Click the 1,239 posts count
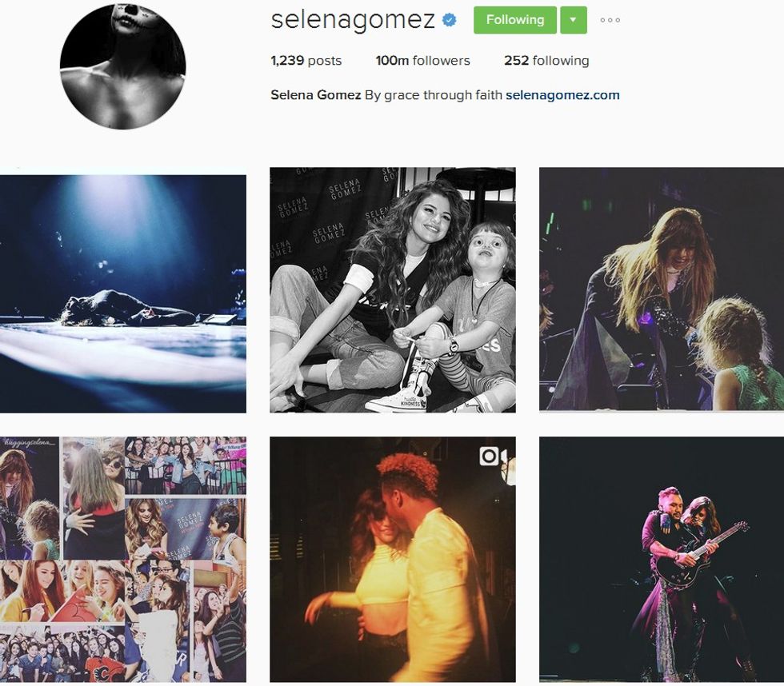Viewport: 784px width, 686px height. point(306,61)
